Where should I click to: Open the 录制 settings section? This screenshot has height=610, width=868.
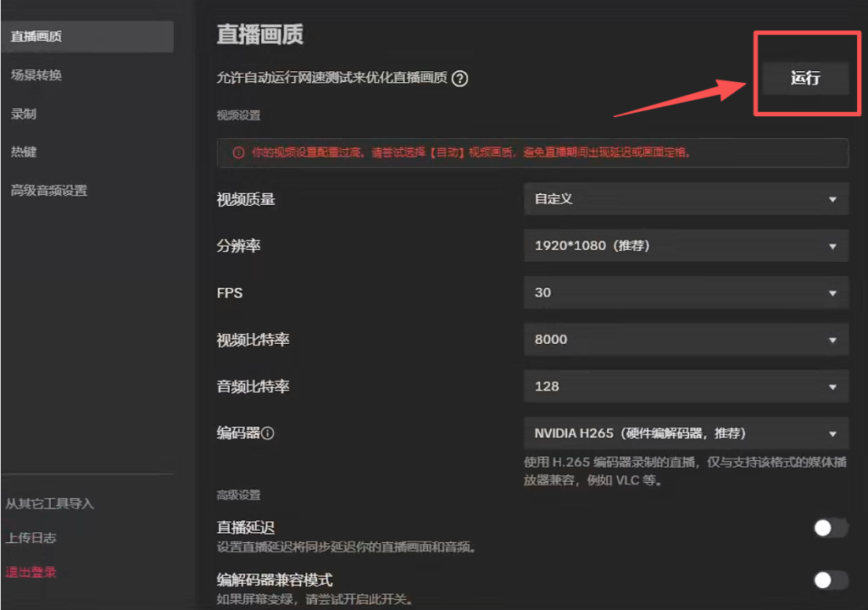coord(24,113)
